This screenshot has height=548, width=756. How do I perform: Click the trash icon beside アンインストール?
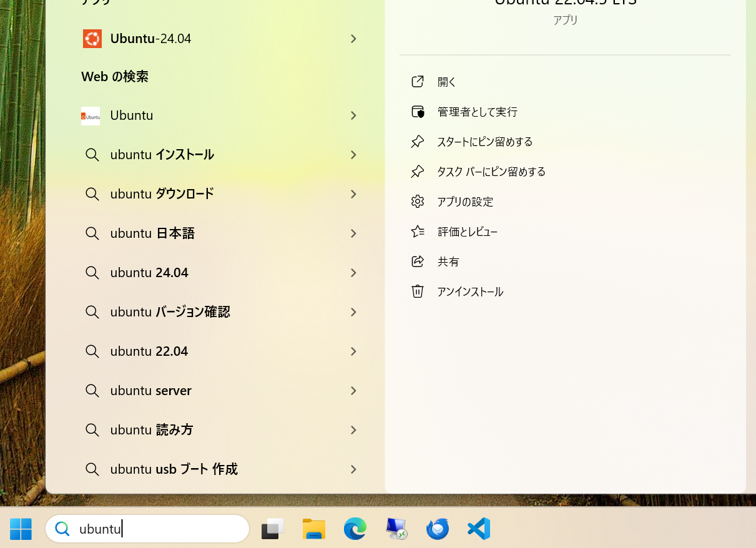tap(418, 291)
